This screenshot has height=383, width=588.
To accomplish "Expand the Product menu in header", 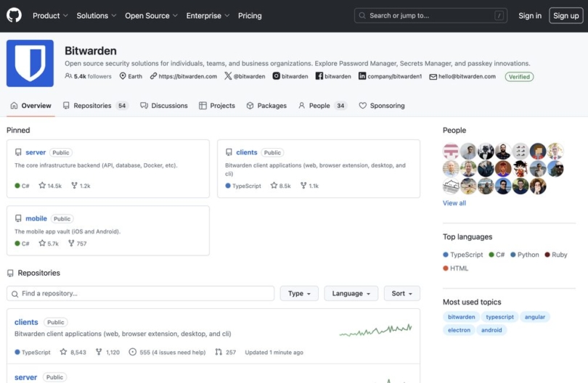I will tap(50, 15).
